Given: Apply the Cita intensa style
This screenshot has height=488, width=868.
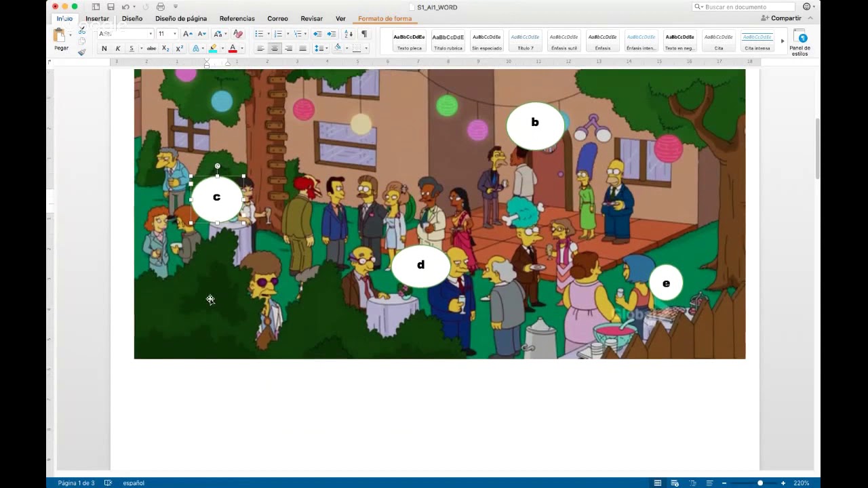Looking at the screenshot, I should [x=757, y=42].
